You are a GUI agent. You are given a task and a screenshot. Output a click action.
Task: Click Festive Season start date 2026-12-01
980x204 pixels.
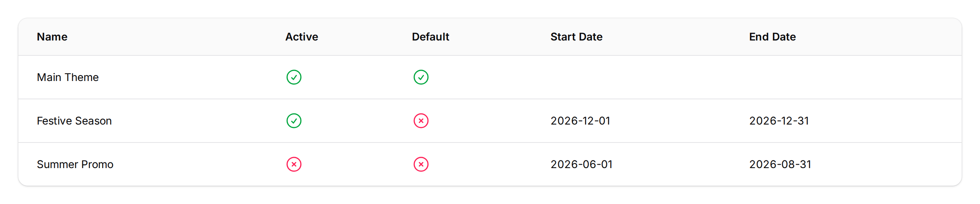pos(580,121)
